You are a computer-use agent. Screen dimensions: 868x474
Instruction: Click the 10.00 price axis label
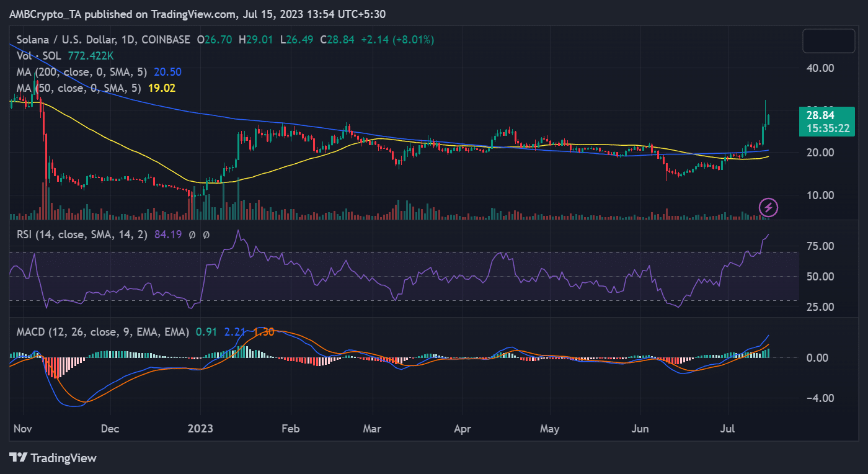pyautogui.click(x=820, y=195)
